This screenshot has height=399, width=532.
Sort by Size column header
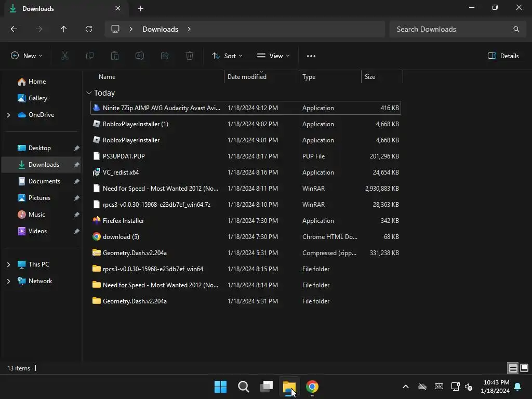tap(382, 77)
